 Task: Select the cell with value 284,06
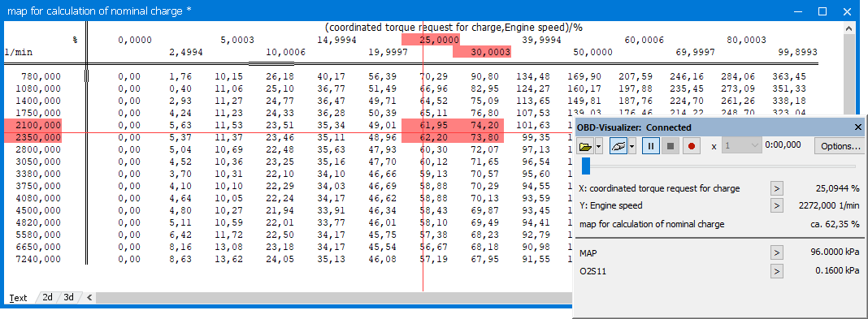(737, 76)
